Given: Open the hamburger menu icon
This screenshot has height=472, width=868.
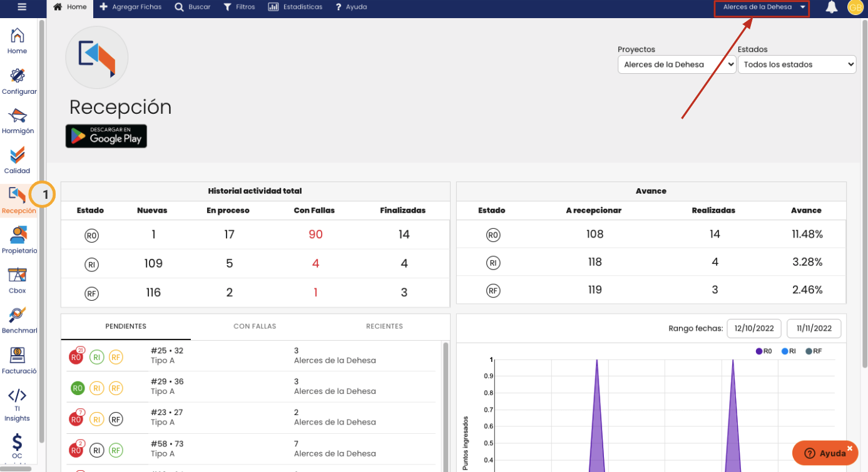Looking at the screenshot, I should pyautogui.click(x=22, y=7).
